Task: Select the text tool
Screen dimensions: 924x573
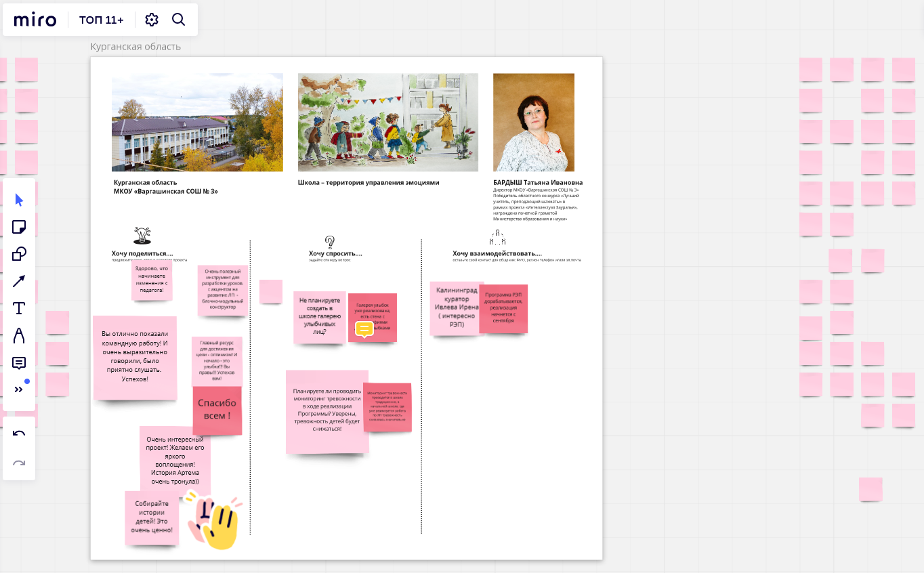Action: click(x=19, y=309)
